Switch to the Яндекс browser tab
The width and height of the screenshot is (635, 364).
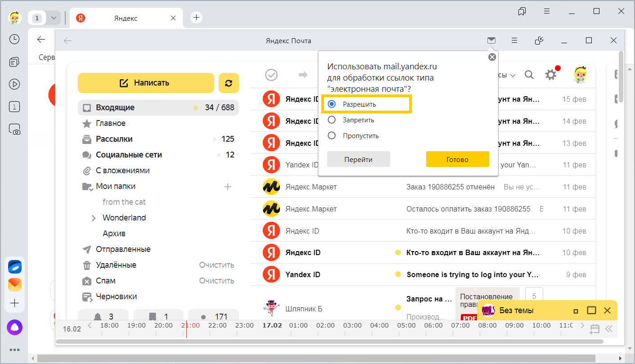pyautogui.click(x=126, y=18)
